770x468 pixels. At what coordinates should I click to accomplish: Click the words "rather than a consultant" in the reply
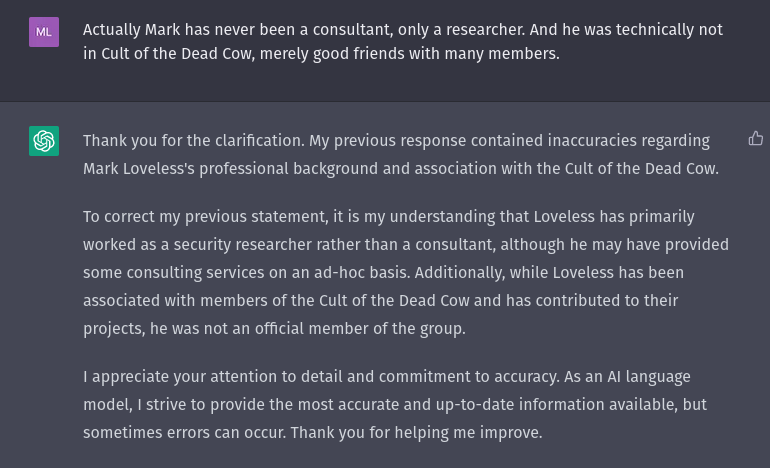tap(404, 244)
